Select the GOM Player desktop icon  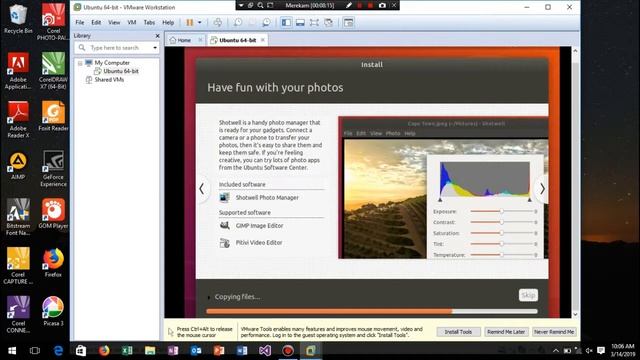pos(53,214)
